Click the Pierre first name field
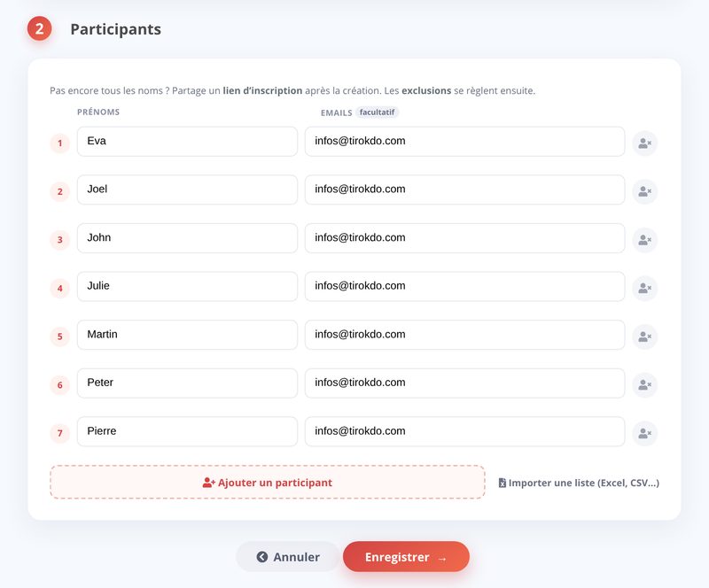Screen dimensions: 709x588 187,431
